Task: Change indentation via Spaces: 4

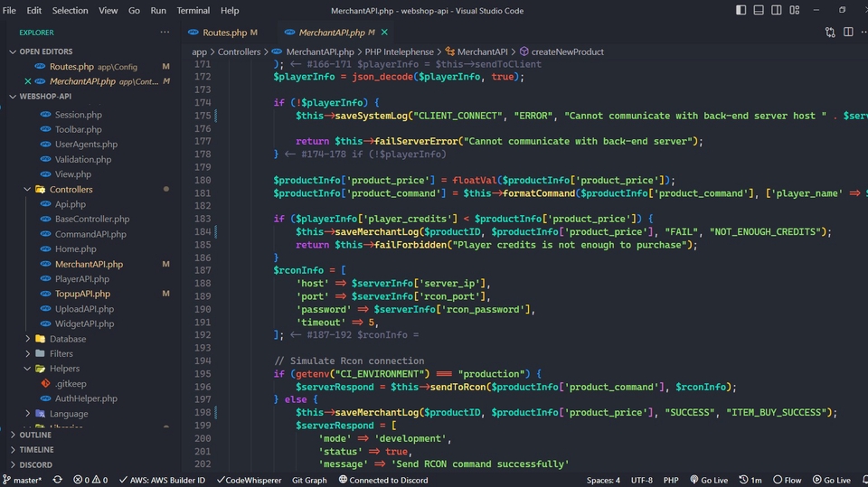Action: point(603,481)
